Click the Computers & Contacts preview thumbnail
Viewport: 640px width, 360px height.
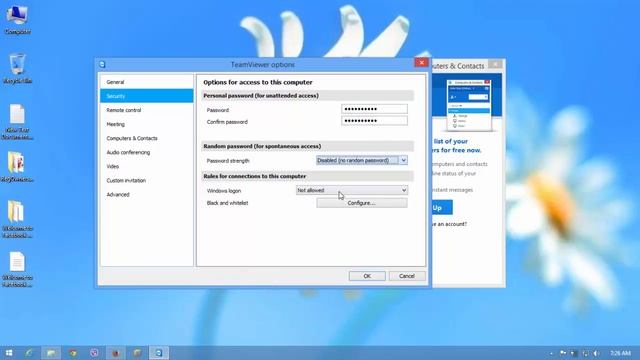tap(469, 105)
